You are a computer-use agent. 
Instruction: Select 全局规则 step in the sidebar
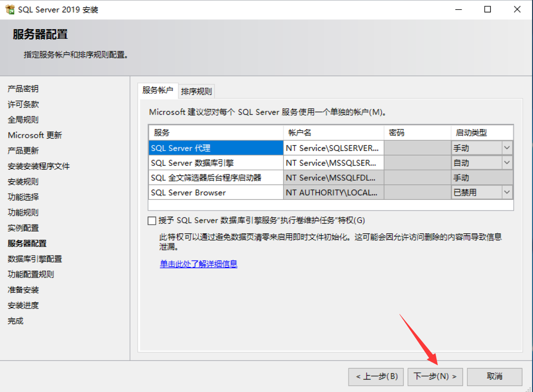[23, 119]
